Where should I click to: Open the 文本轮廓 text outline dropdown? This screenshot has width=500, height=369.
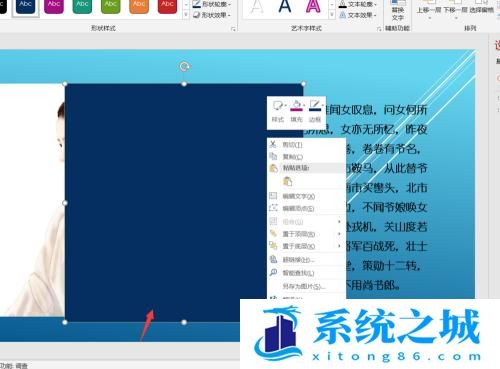click(x=358, y=4)
